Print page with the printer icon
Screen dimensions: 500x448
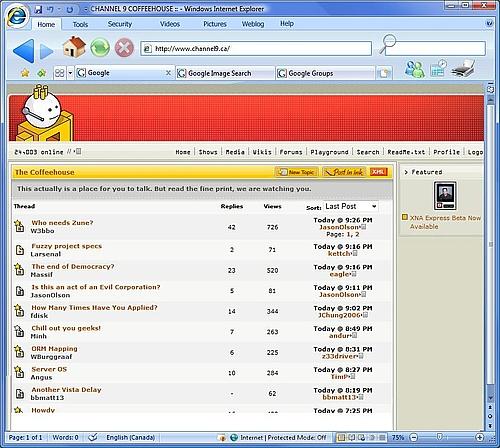pos(463,68)
